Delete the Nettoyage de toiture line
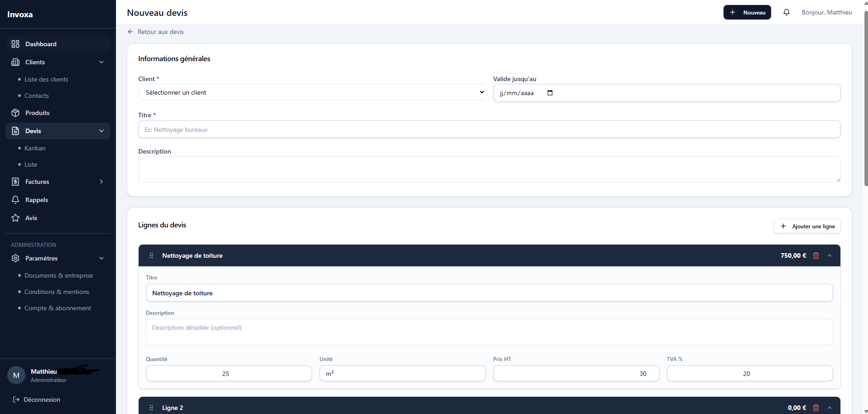This screenshot has width=868, height=414. pyautogui.click(x=816, y=255)
